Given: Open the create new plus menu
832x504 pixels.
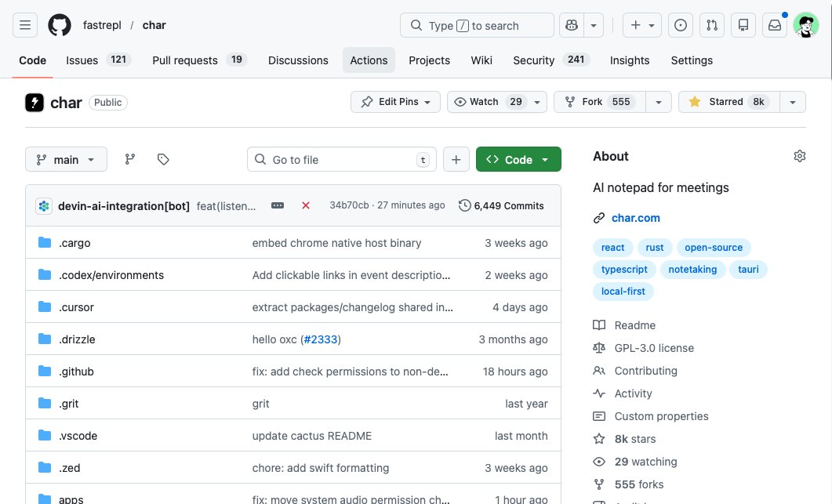Looking at the screenshot, I should [642, 25].
